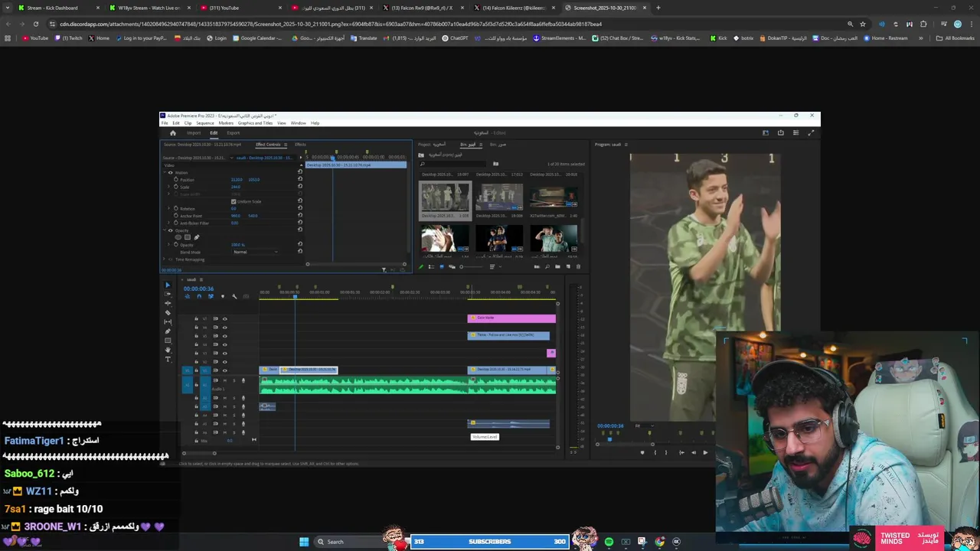This screenshot has width=980, height=551.
Task: Click the Project panel trash icon
Action: [578, 266]
